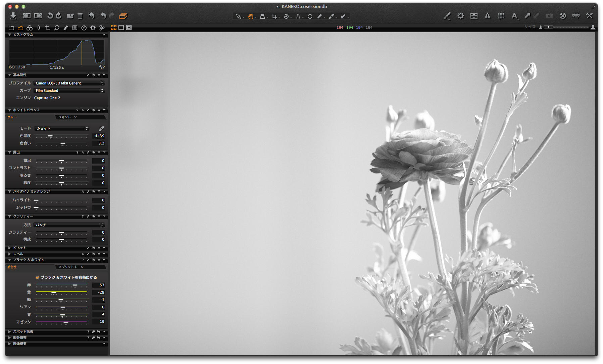Toggle the exposure warning triangle icon
The height and width of the screenshot is (364, 603).
pyautogui.click(x=488, y=16)
